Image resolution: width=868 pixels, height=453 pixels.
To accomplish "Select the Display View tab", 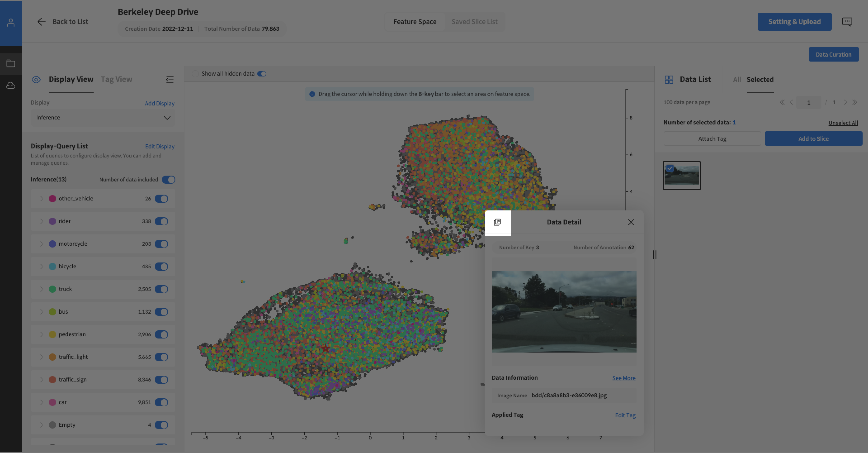I will click(71, 79).
